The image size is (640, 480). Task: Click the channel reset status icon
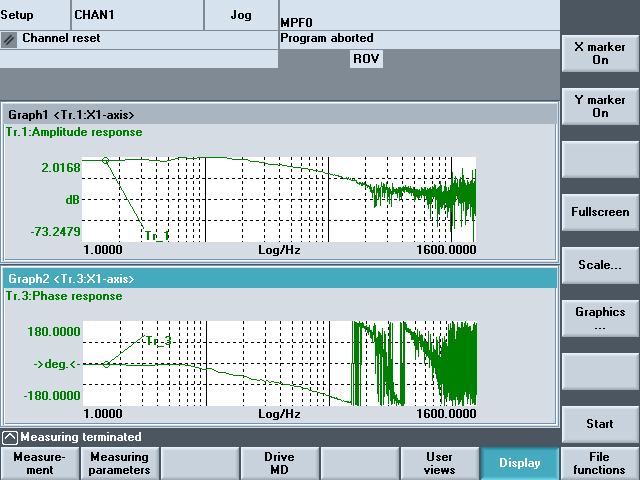click(x=9, y=40)
